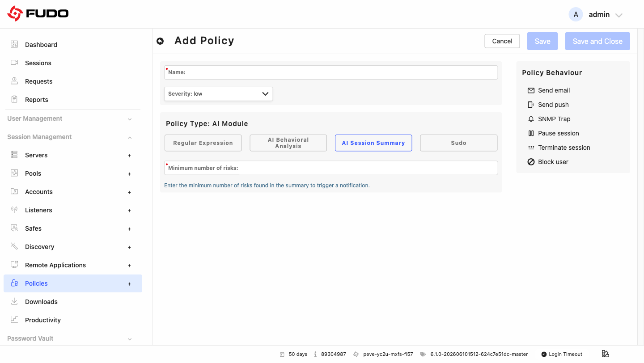The image size is (644, 363).
Task: Open the Downloads page
Action: click(41, 302)
